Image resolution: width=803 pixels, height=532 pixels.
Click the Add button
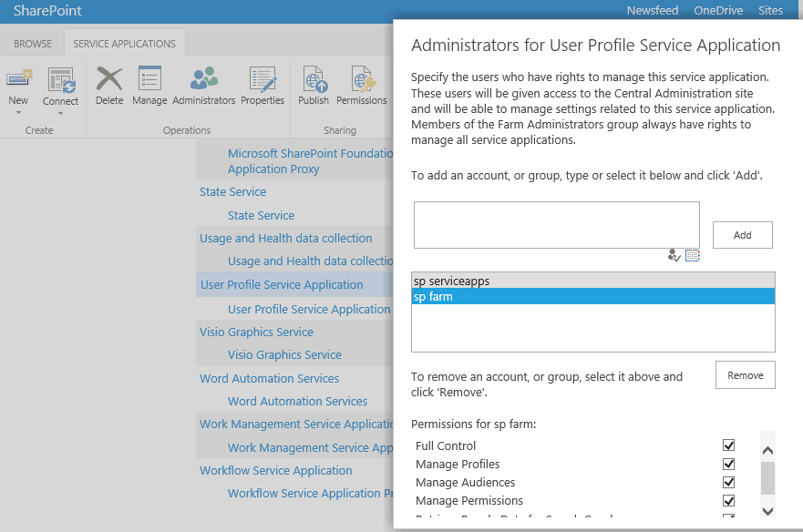pos(743,235)
